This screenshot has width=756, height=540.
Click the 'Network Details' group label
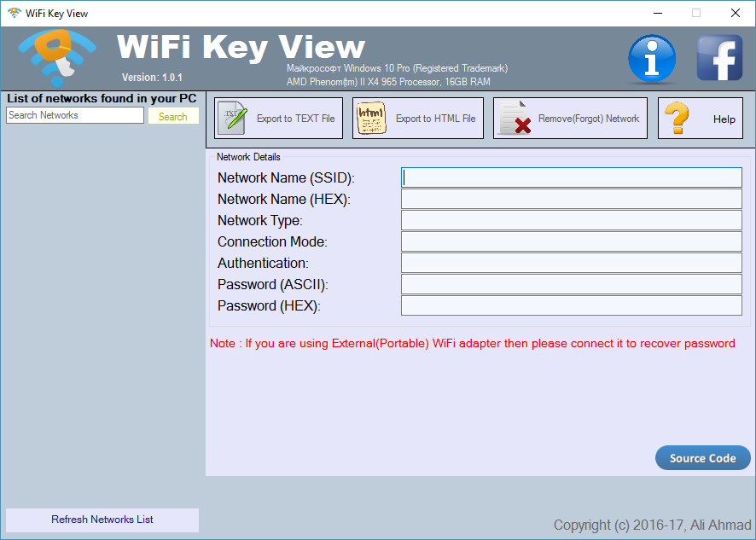(x=248, y=157)
